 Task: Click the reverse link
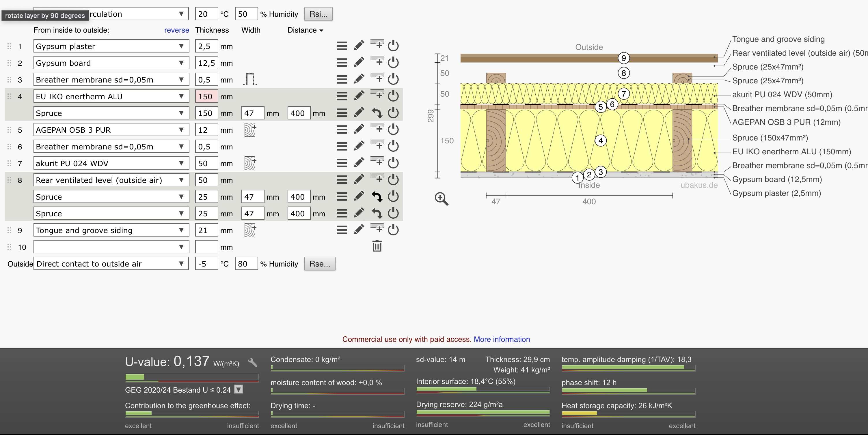coord(176,30)
